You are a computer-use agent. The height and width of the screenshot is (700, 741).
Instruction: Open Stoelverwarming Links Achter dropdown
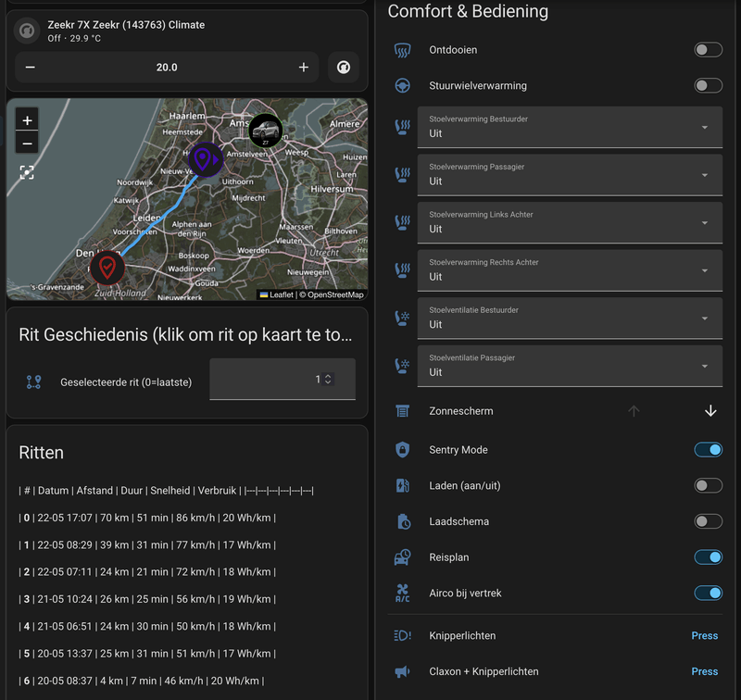570,222
